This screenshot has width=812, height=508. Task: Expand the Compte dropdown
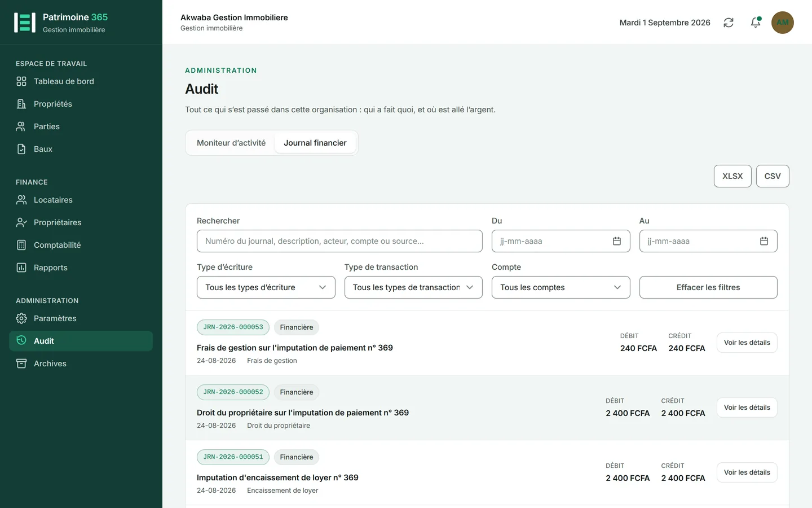[x=561, y=287]
